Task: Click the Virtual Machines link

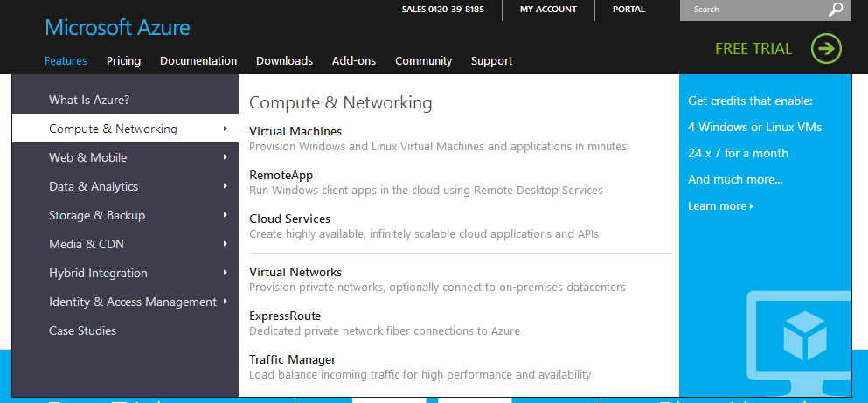Action: click(x=295, y=131)
